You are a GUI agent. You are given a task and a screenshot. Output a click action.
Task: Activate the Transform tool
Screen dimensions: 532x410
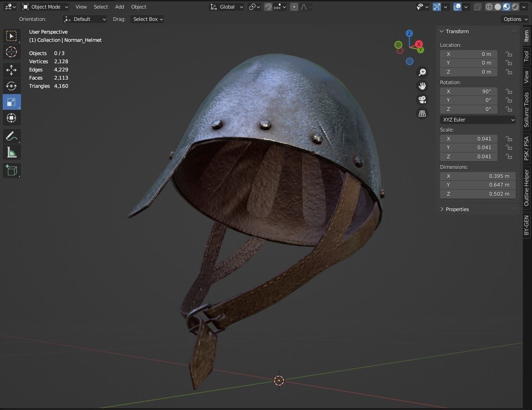click(11, 118)
